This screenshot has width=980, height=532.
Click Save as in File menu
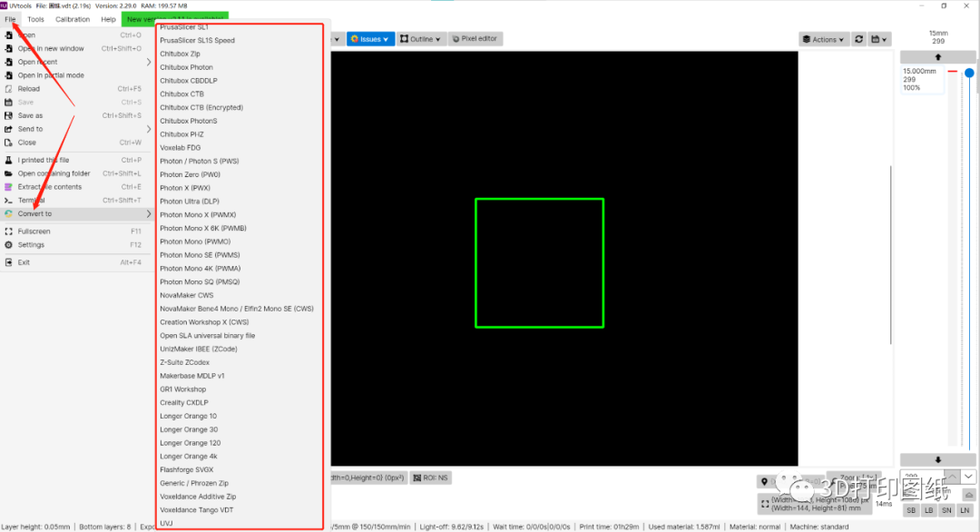pyautogui.click(x=30, y=115)
